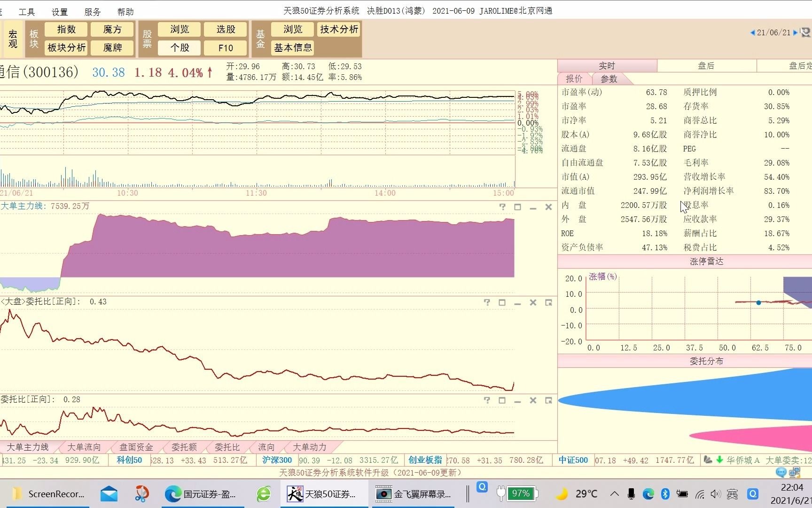This screenshot has height=508, width=812.
Task: Select the 个股 button
Action: coord(180,48)
